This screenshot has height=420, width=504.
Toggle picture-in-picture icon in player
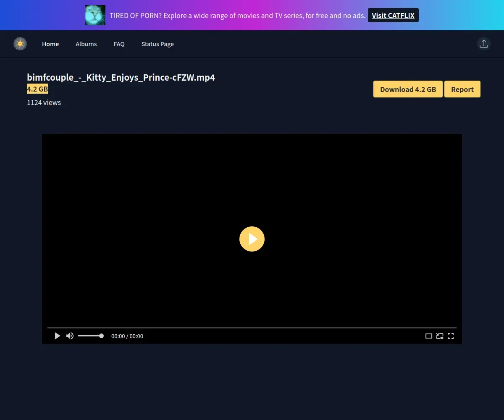pos(440,336)
